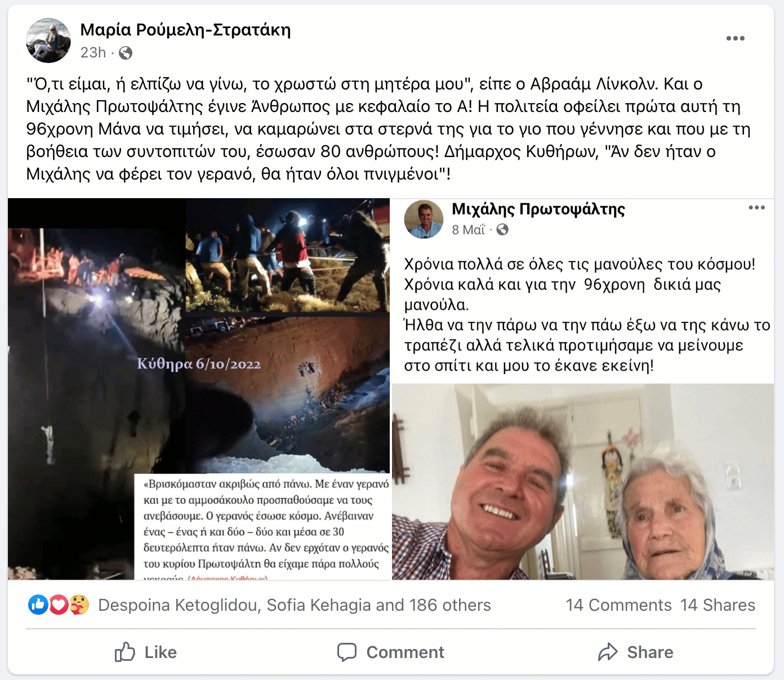784x680 pixels.
Task: Click the public globe icon beside 23h
Action: click(x=126, y=53)
